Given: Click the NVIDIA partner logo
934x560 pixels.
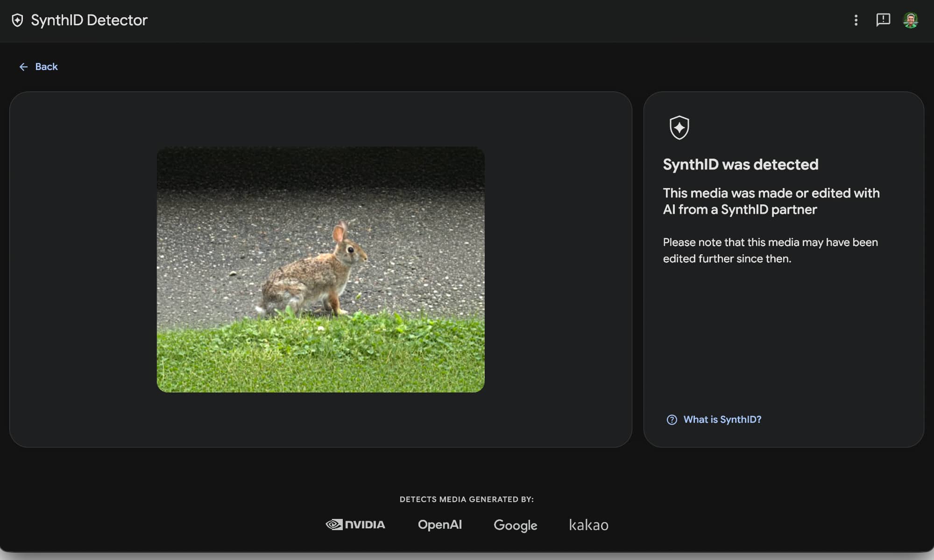Looking at the screenshot, I should point(355,525).
